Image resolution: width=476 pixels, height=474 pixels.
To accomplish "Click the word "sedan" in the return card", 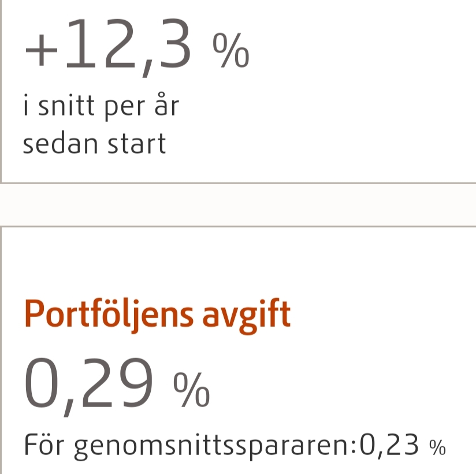I will click(58, 143).
